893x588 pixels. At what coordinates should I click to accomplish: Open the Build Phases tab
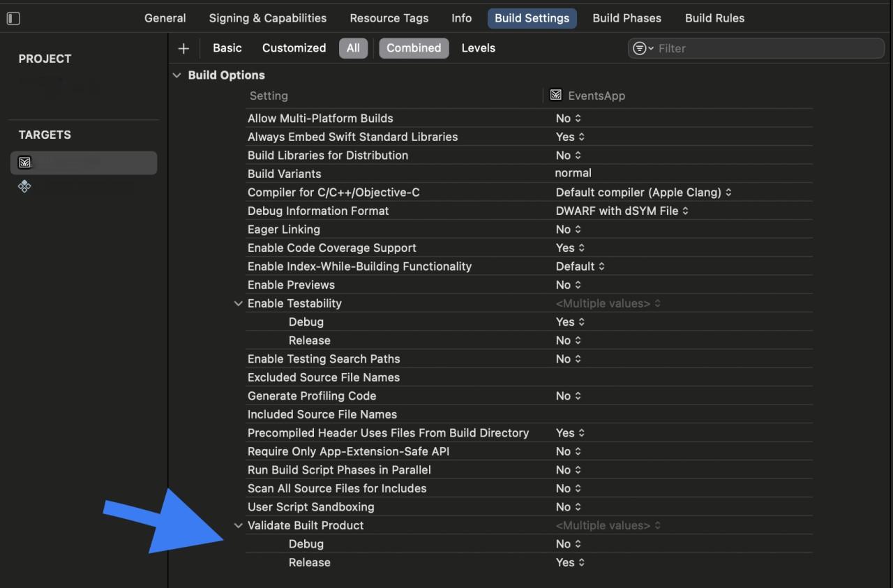(626, 18)
